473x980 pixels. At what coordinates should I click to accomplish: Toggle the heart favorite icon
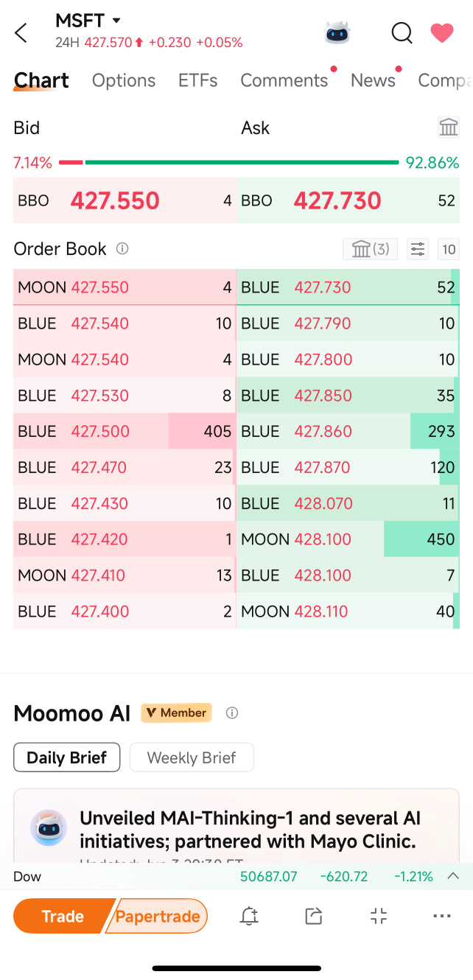442,32
